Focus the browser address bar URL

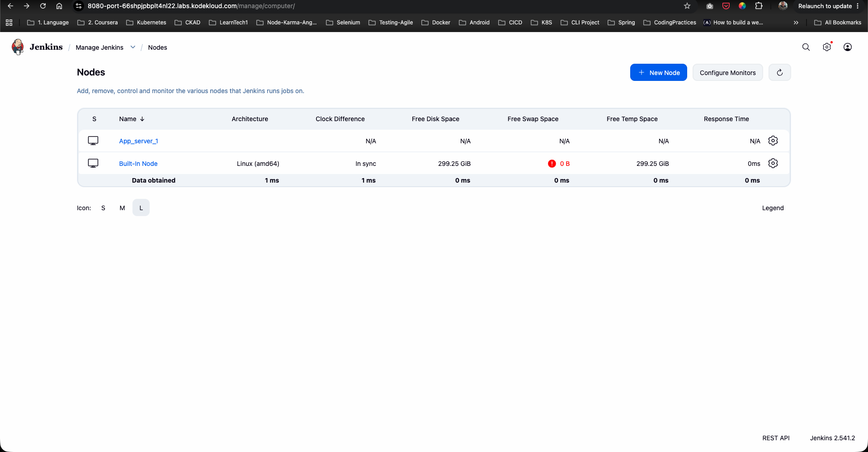click(x=191, y=6)
